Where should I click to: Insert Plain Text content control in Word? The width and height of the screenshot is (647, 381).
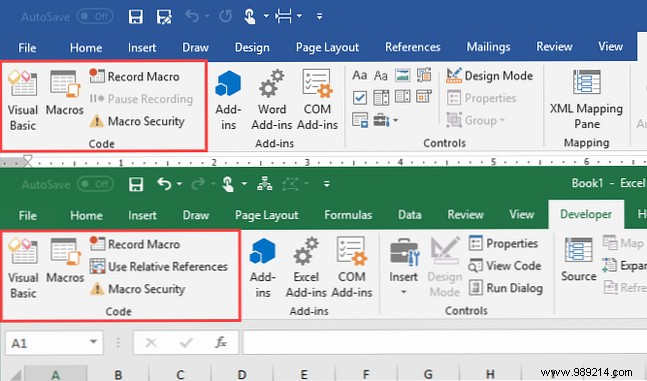click(380, 75)
